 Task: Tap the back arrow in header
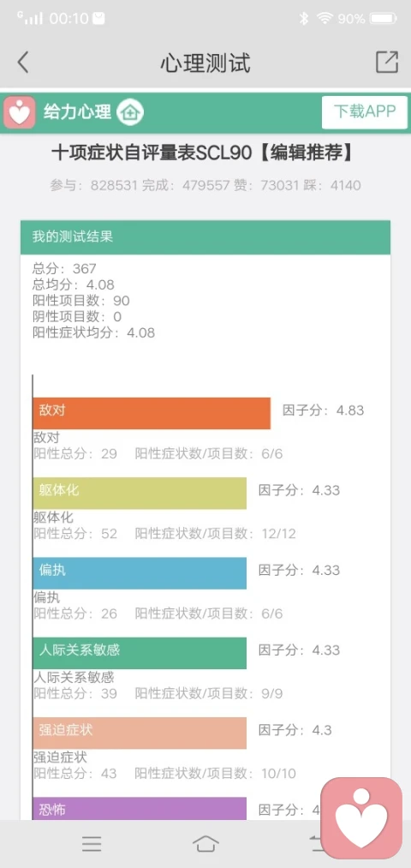pyautogui.click(x=22, y=63)
